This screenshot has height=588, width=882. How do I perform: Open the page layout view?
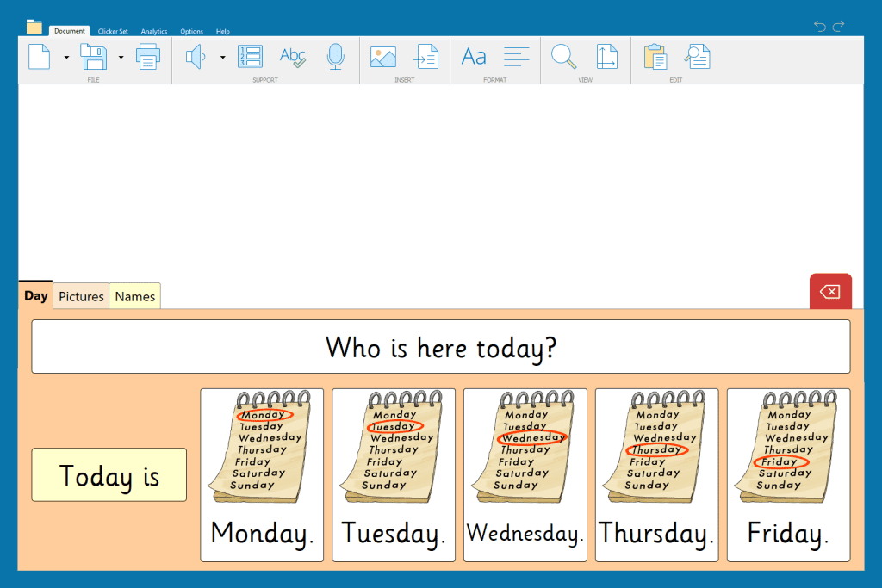[x=606, y=57]
